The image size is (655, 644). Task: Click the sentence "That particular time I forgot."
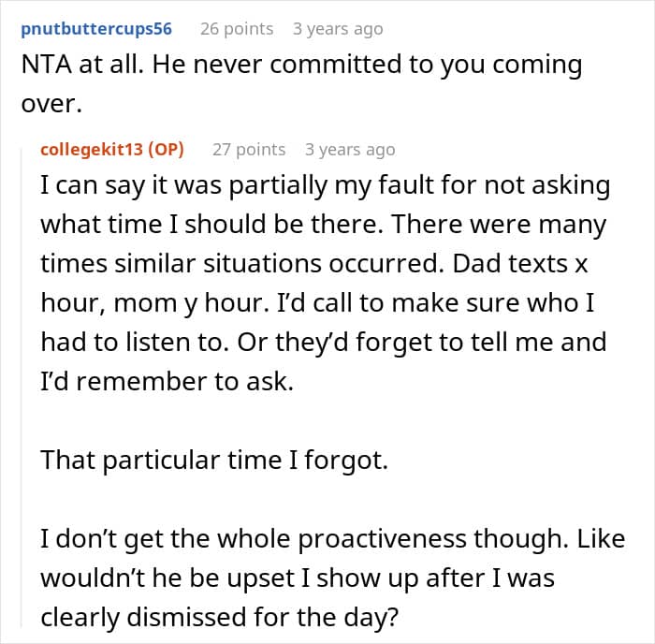pos(213,462)
